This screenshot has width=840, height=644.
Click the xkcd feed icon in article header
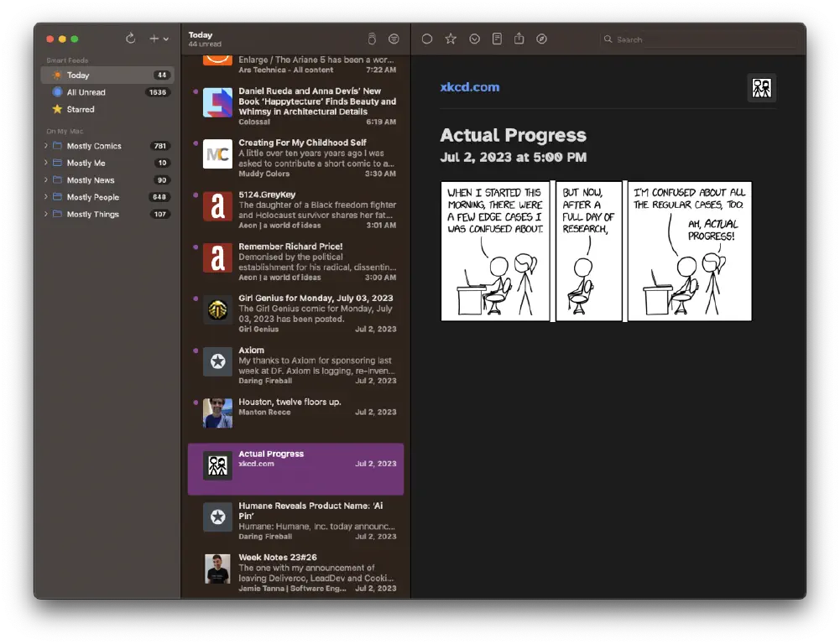coord(761,88)
